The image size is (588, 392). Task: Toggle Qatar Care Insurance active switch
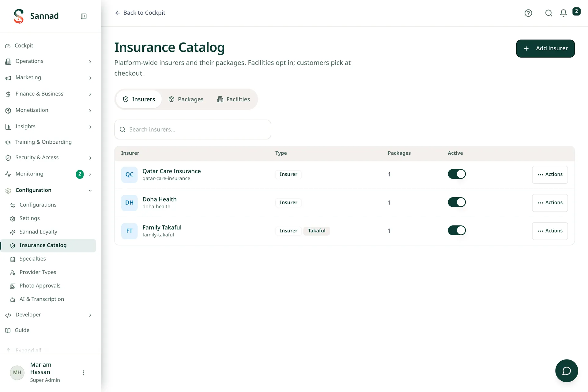[x=457, y=174]
